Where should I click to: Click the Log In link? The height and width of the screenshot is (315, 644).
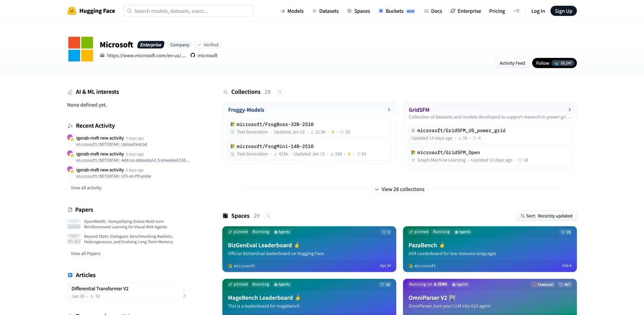click(538, 11)
